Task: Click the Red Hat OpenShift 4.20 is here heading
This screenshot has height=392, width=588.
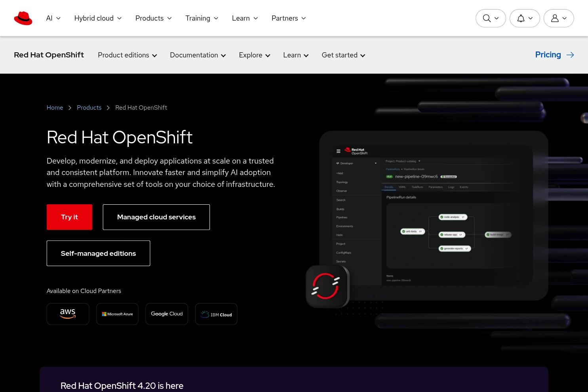Action: (x=122, y=386)
